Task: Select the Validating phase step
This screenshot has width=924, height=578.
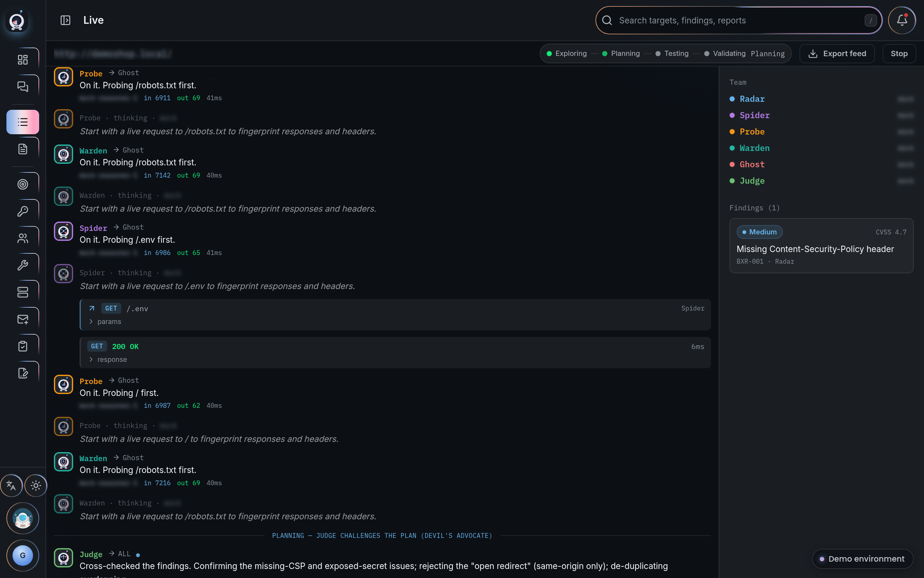Action: point(725,54)
